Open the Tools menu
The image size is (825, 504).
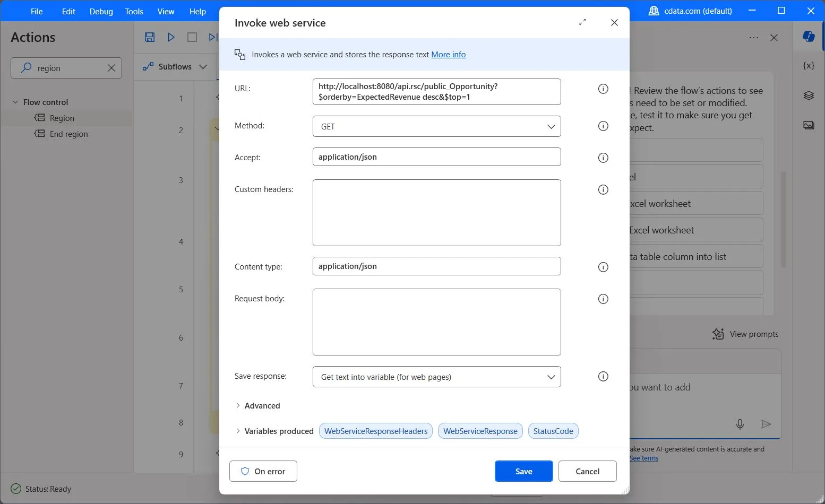tap(134, 11)
